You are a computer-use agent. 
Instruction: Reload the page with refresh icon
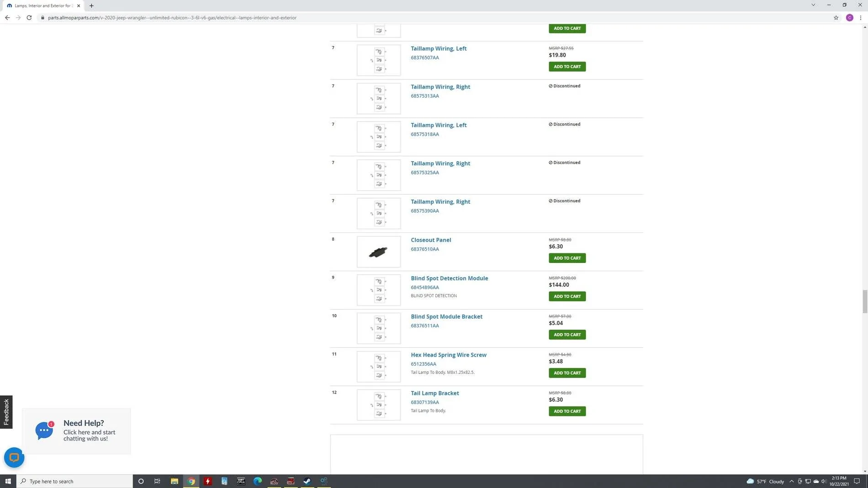click(x=29, y=18)
